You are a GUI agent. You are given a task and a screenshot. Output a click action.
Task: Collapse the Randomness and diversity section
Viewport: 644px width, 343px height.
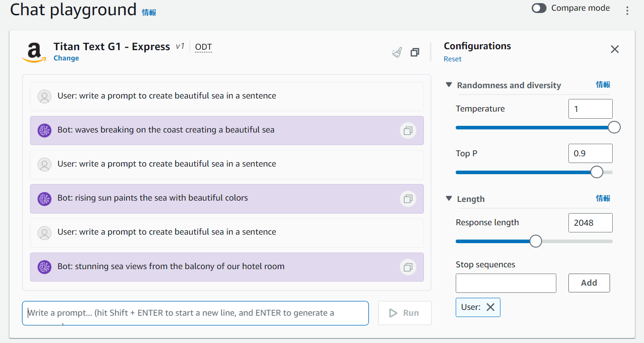coord(449,85)
